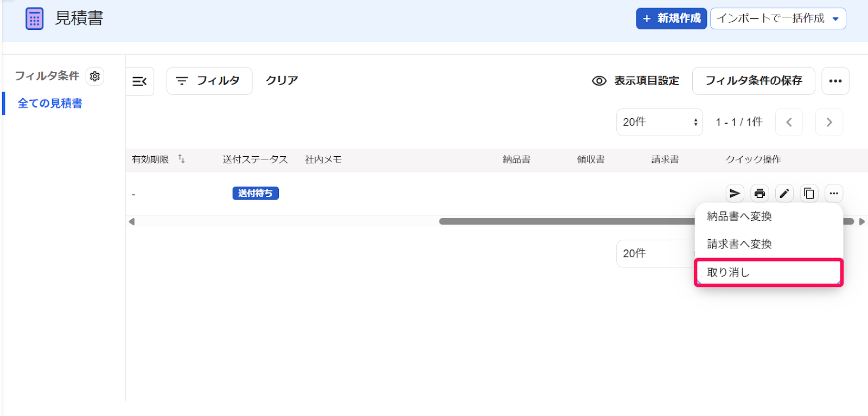The height and width of the screenshot is (416, 868).
Task: Click the 納品書 column header
Action: tap(516, 159)
